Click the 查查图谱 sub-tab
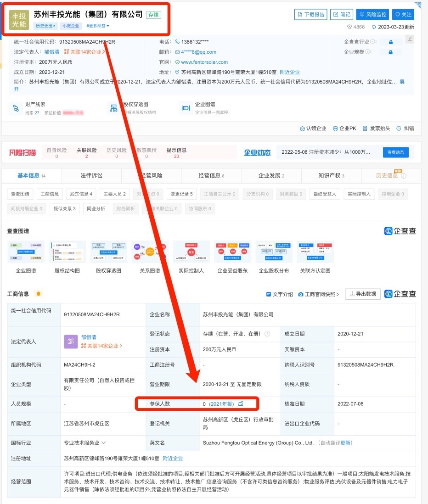428x504 pixels. tap(20, 194)
